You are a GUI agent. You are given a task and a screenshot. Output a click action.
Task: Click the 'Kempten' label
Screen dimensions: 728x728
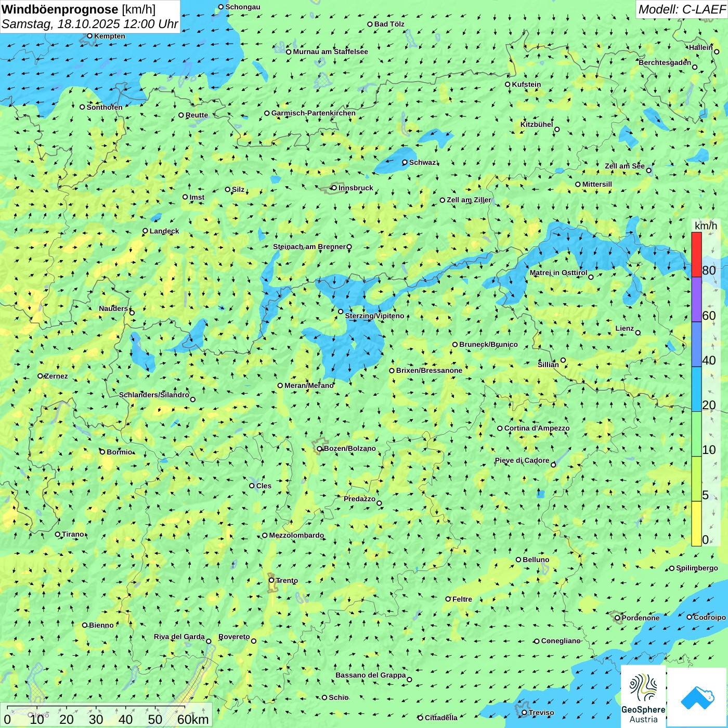110,36
